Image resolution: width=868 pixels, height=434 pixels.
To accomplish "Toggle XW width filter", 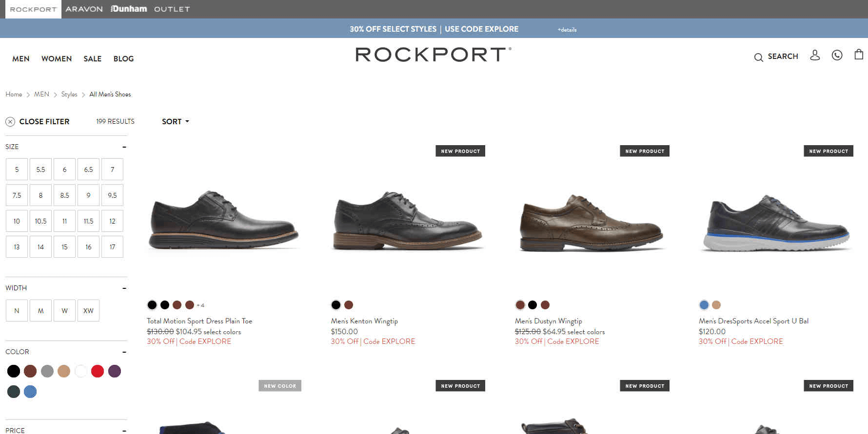I will coord(88,311).
